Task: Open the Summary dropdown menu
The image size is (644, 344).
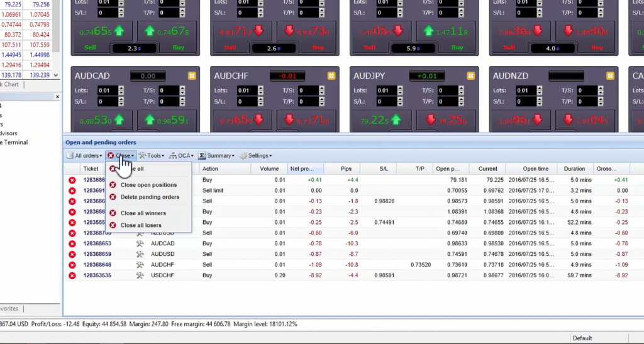Action: [216, 155]
